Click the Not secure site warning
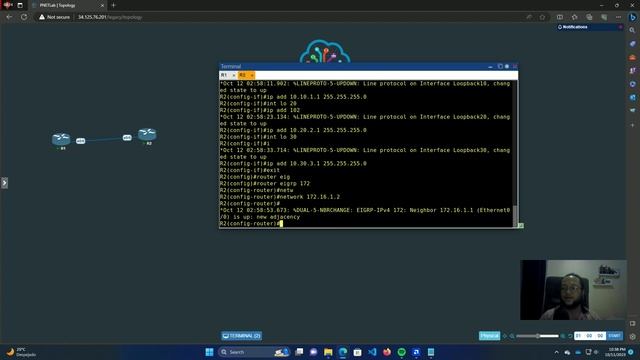 pos(54,17)
